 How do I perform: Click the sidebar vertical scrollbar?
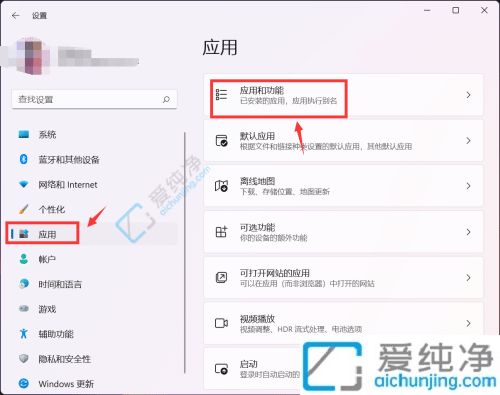(185, 253)
